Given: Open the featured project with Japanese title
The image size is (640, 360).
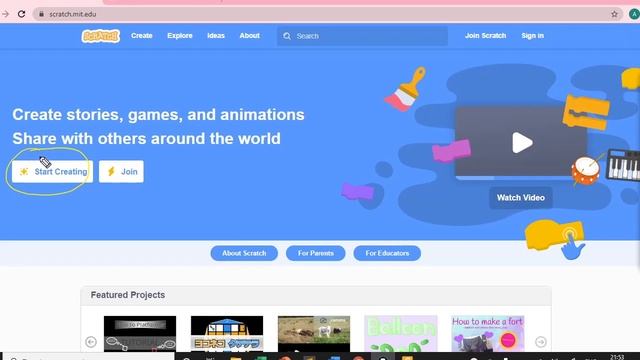Looking at the screenshot, I should (x=227, y=333).
